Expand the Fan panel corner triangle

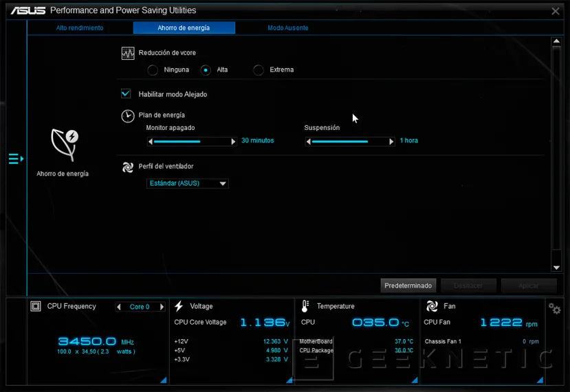point(540,380)
